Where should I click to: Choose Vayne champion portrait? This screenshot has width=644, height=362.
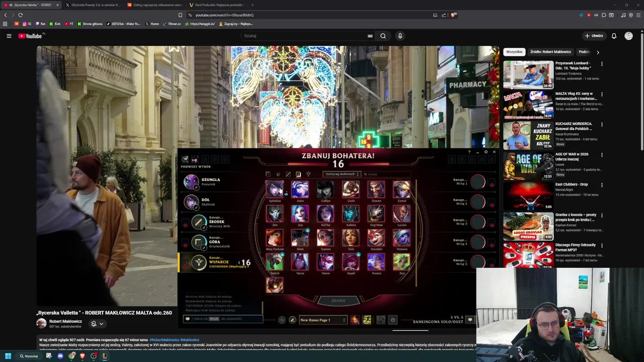(x=326, y=262)
